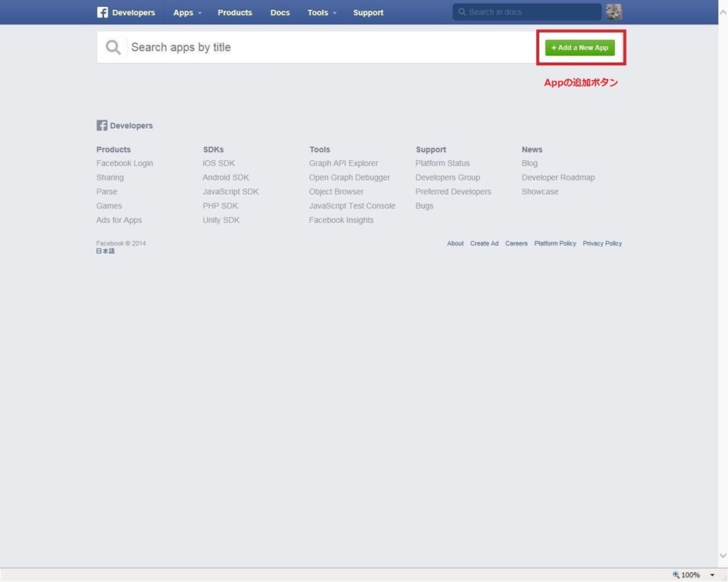Click the scrollbar up arrow

[723, 13]
